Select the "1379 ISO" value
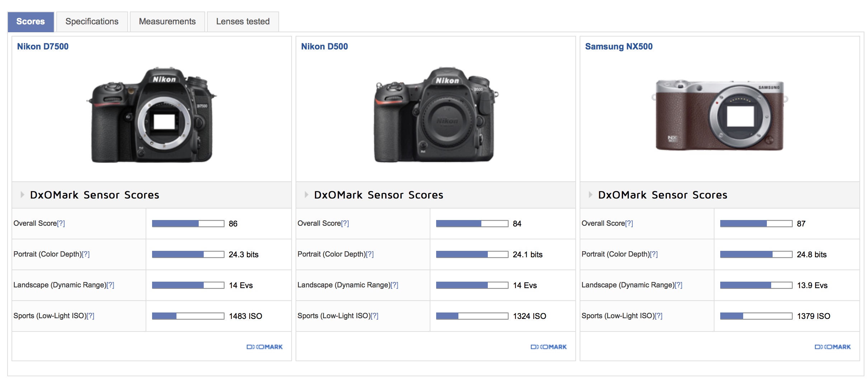 [x=814, y=316]
